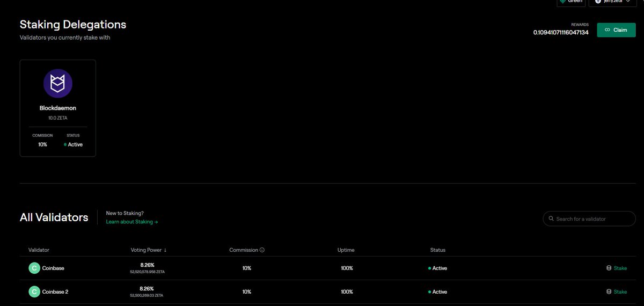Click the Coinbase 2 validator avatar icon
Screen dimensions: 644x306
tap(34, 292)
